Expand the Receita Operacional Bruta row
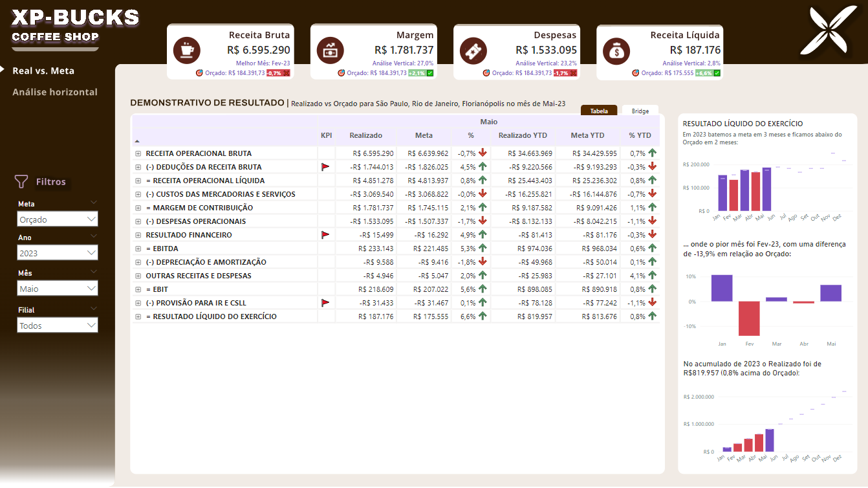 [x=138, y=153]
